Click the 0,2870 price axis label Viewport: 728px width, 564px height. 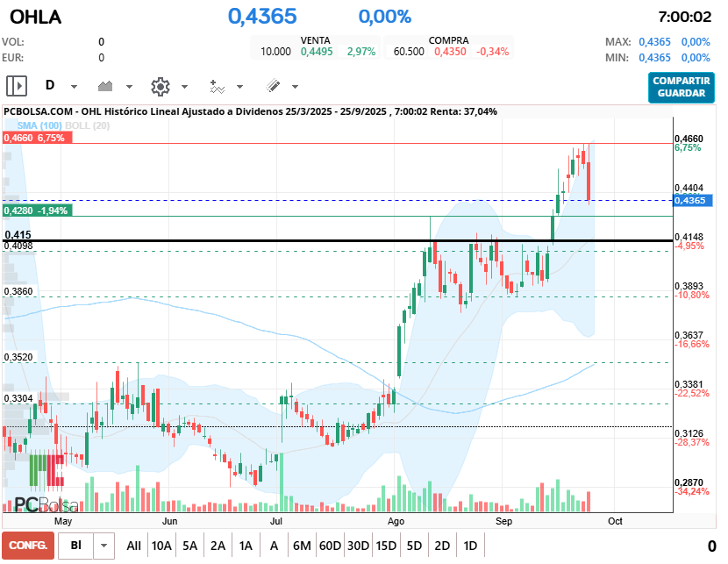[689, 482]
